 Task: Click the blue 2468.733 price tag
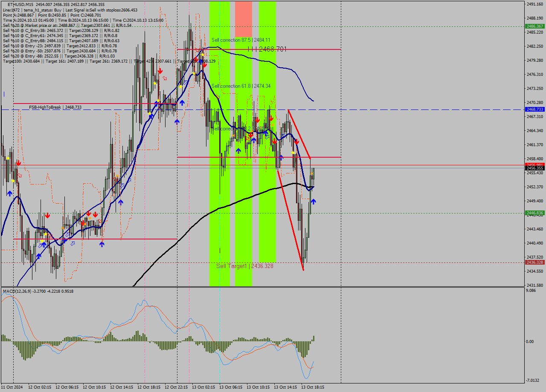point(535,110)
